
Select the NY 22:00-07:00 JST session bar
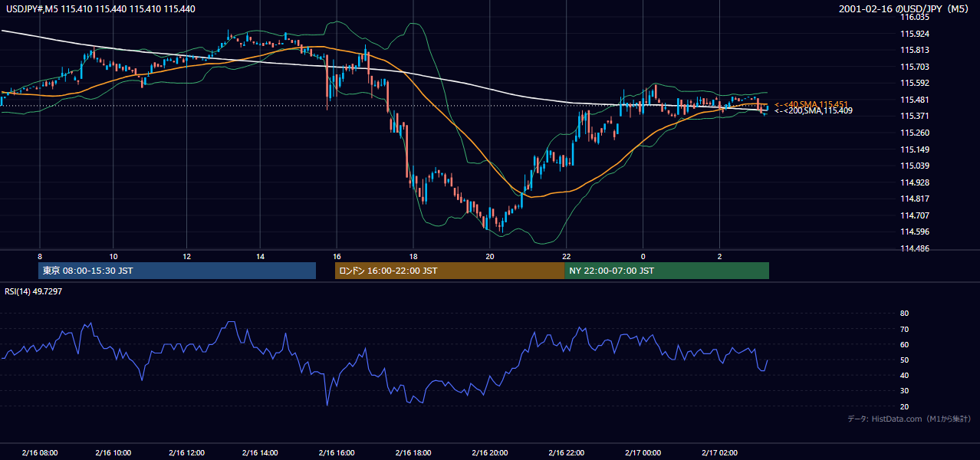coord(666,271)
